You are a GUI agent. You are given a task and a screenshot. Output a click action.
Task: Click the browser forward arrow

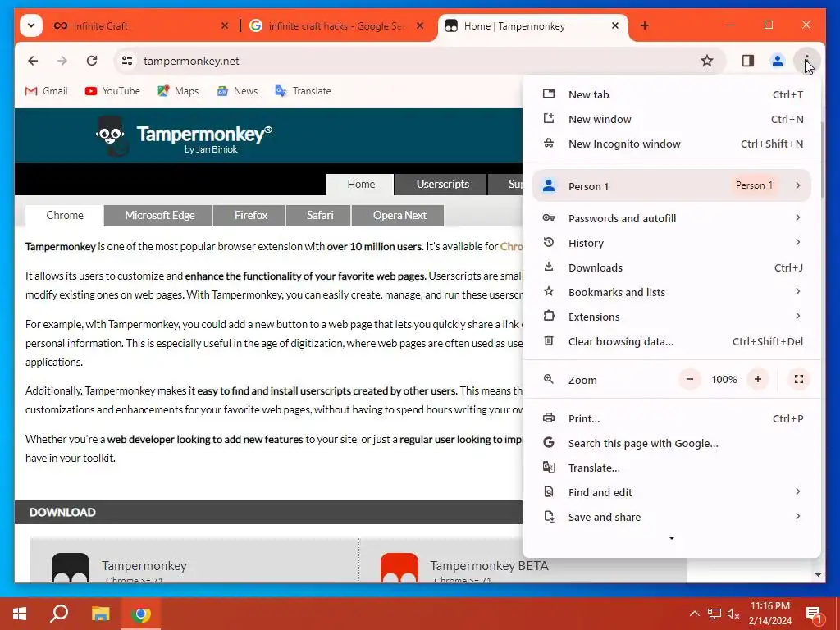[x=62, y=61]
